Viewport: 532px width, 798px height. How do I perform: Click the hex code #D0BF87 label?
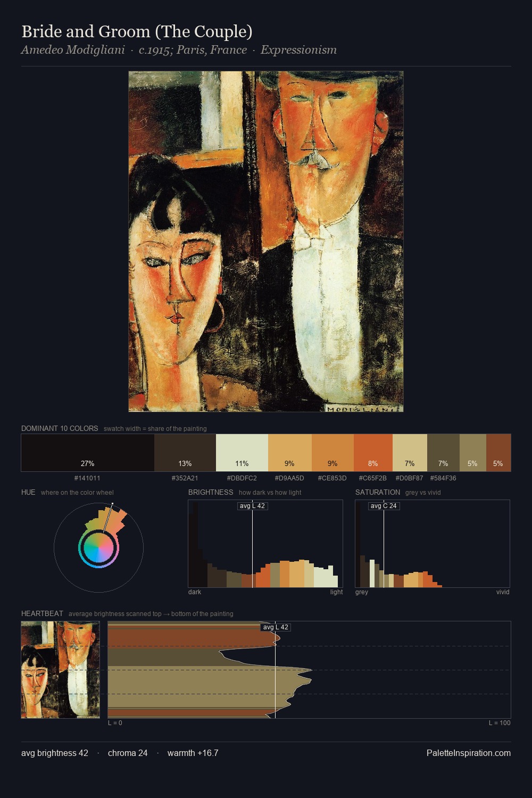[x=409, y=478]
